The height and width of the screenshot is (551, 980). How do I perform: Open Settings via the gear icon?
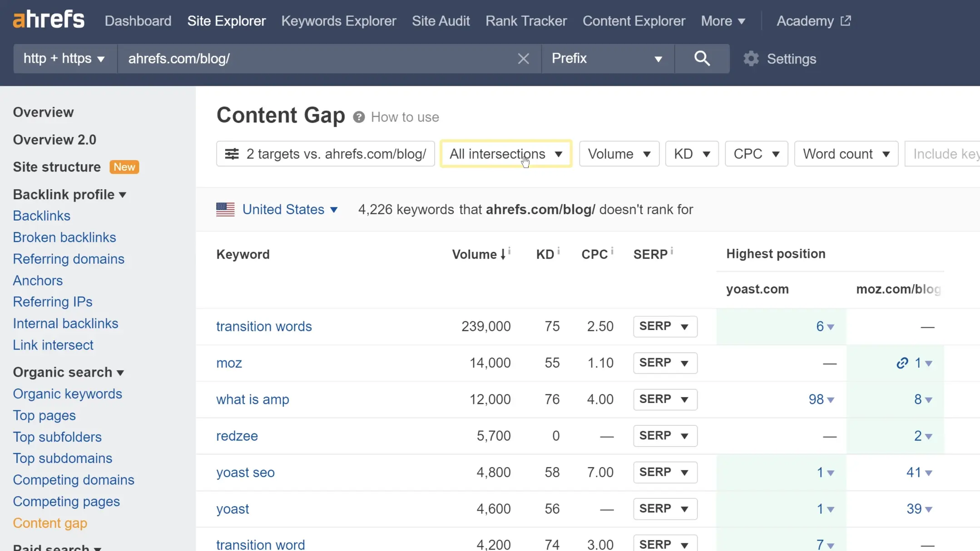pos(751,59)
